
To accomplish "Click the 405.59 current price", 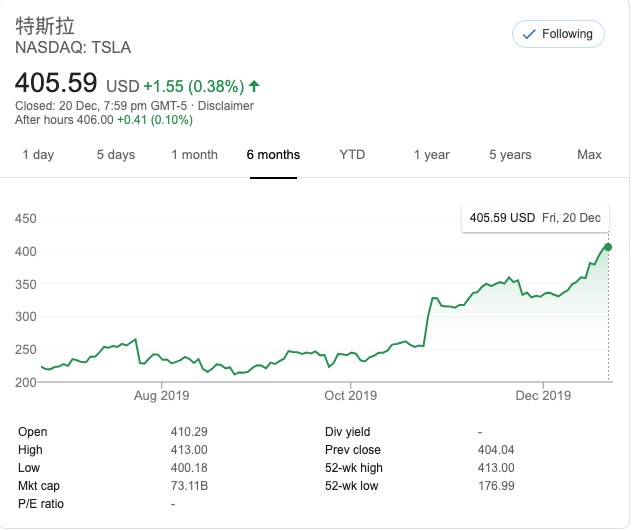I will click(56, 83).
